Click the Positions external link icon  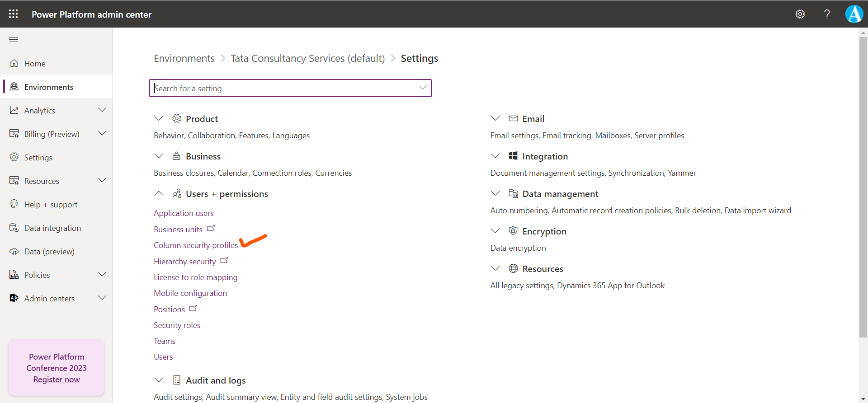click(x=193, y=308)
